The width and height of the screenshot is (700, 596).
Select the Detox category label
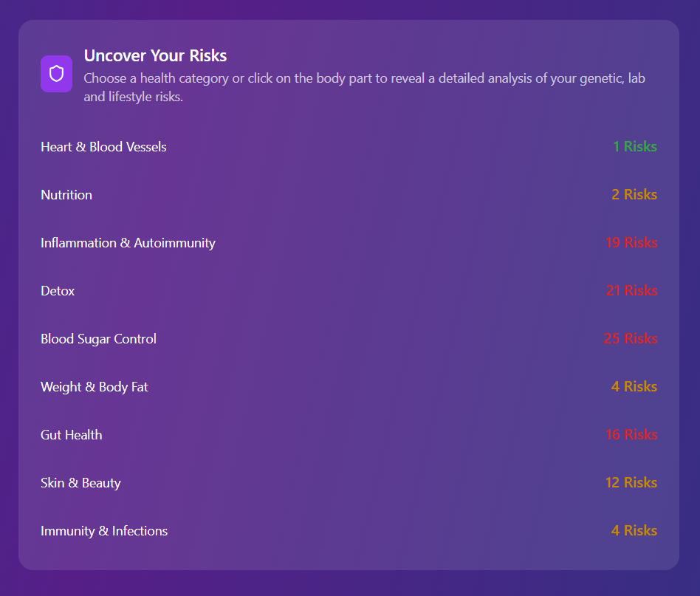58,291
